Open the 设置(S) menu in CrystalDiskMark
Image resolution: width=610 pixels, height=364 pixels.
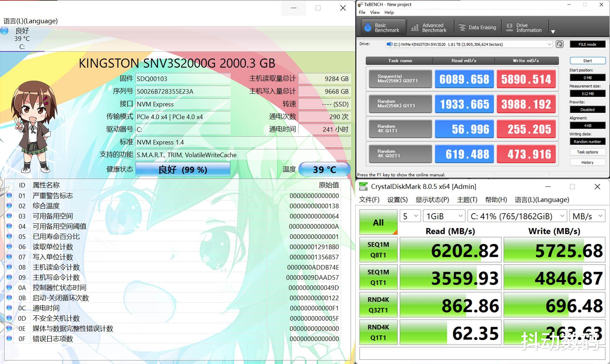[x=398, y=200]
